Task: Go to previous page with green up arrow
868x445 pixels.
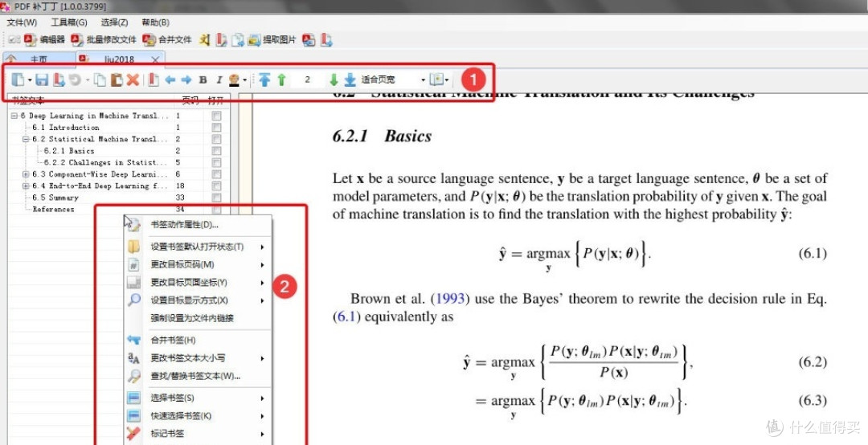Action: click(x=281, y=80)
